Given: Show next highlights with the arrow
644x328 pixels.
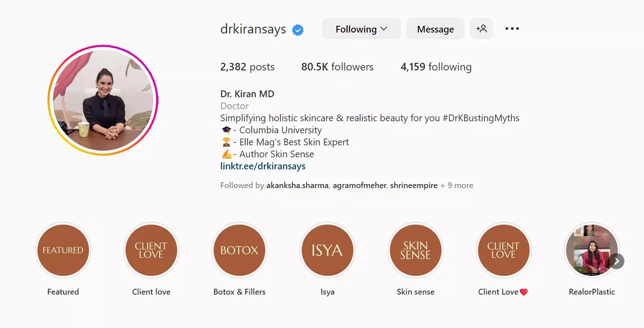Looking at the screenshot, I should pos(616,261).
